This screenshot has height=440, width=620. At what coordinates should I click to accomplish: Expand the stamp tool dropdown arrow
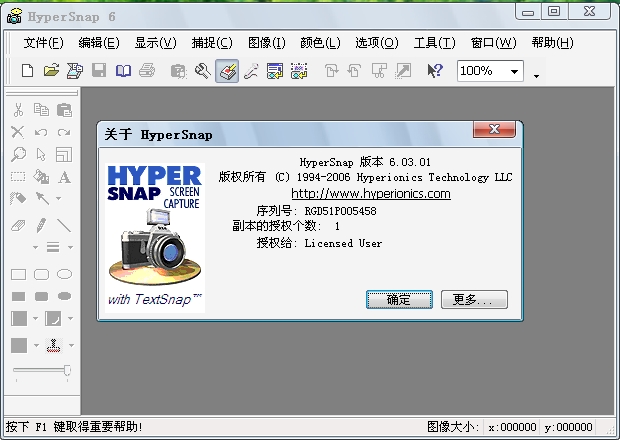point(71,346)
